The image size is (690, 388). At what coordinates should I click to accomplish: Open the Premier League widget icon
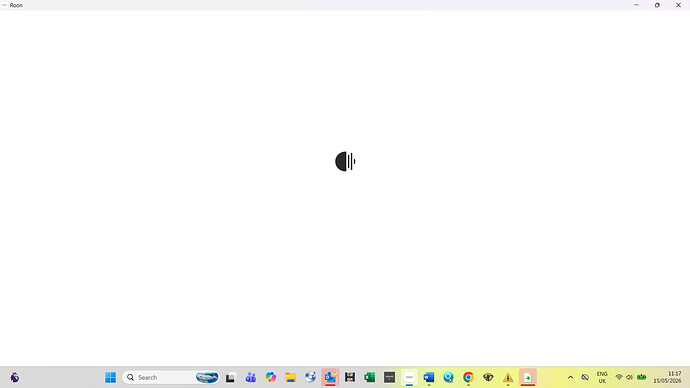point(15,377)
